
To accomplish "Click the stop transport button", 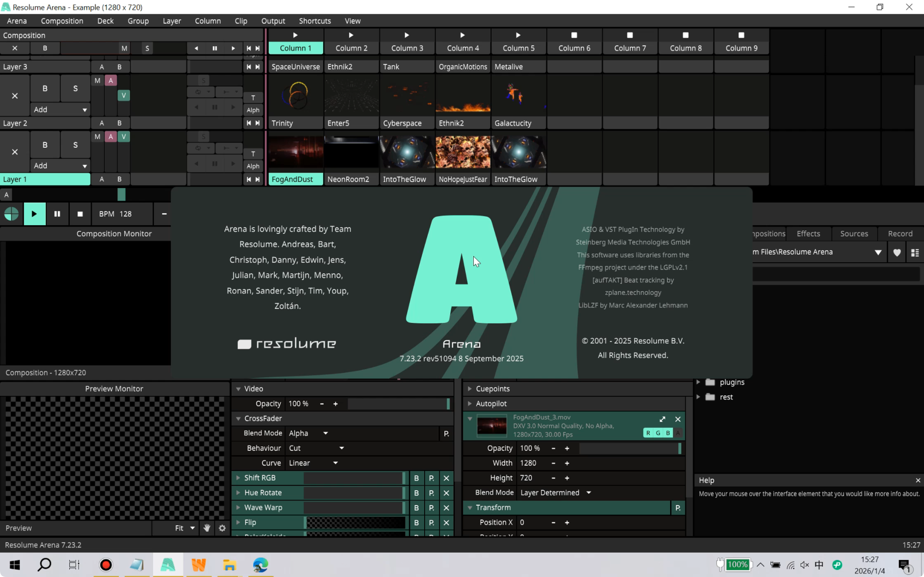I will click(80, 214).
